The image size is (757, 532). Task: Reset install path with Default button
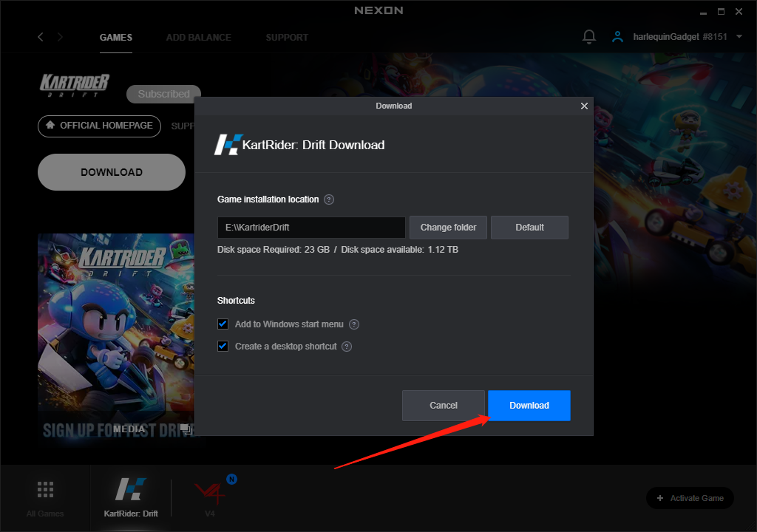tap(529, 228)
